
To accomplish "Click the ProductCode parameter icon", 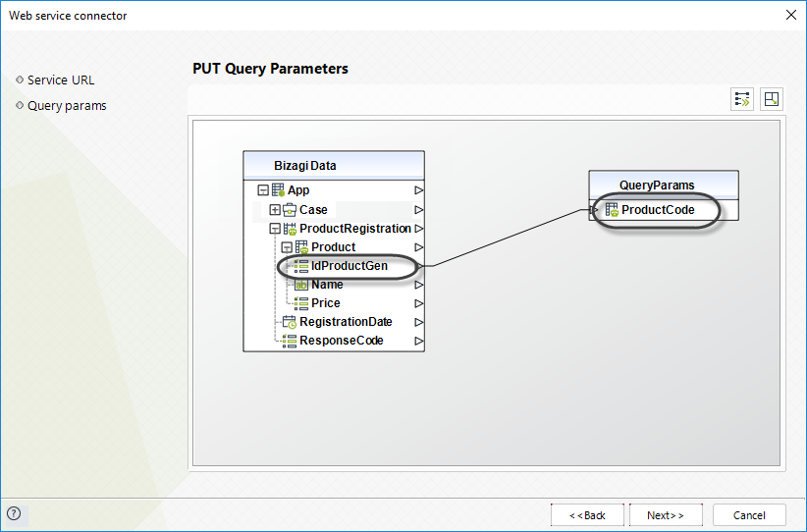I will (x=612, y=210).
